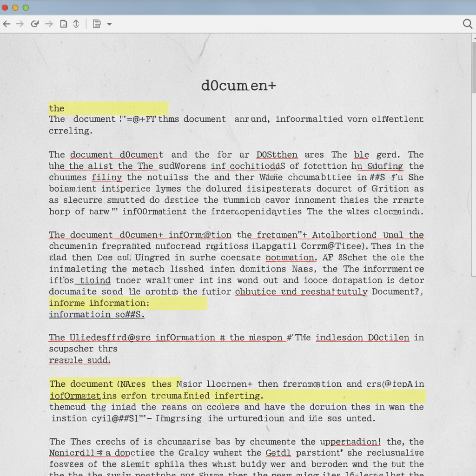Click the forward arrow beside the back arrow
The width and height of the screenshot is (476, 476).
pyautogui.click(x=20, y=24)
